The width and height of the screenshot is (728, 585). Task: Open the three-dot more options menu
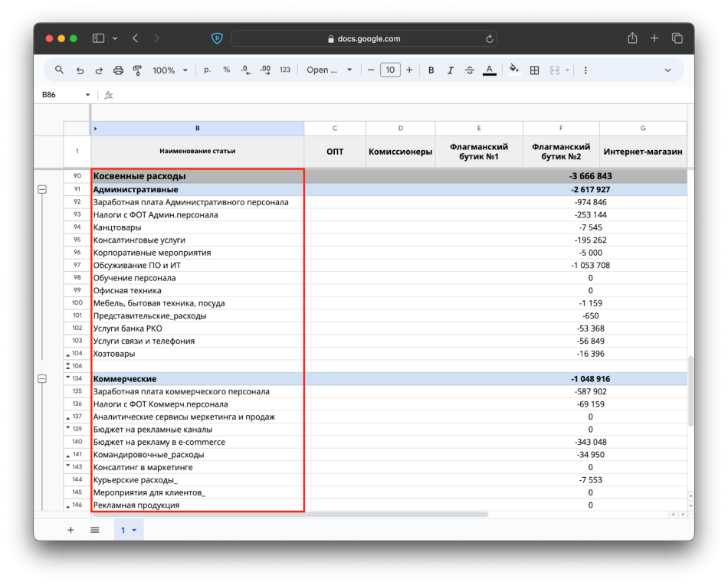585,70
